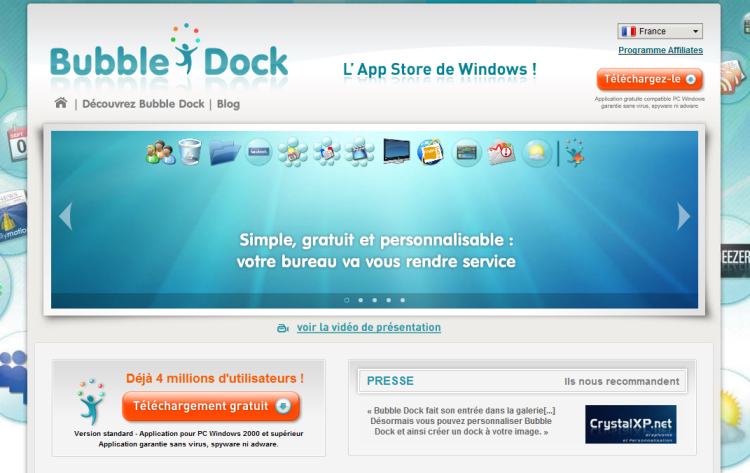Select the second slide indicator dot
Image resolution: width=750 pixels, height=473 pixels.
[361, 300]
